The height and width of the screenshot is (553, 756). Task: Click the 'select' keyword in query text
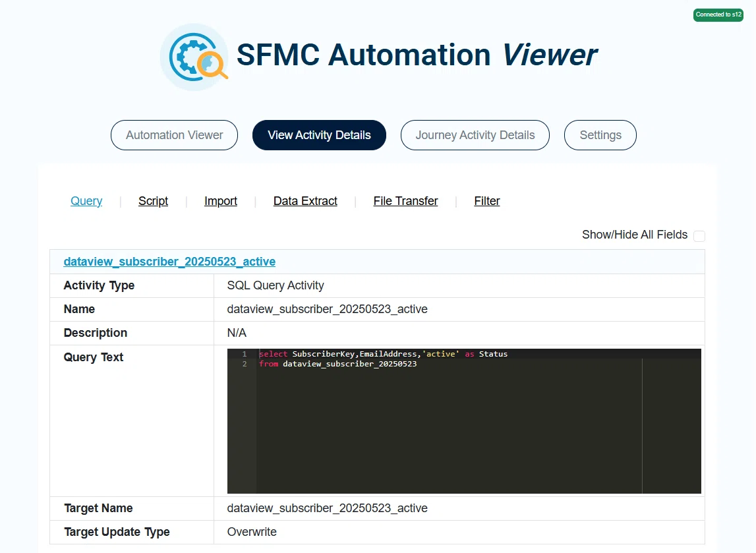click(274, 354)
